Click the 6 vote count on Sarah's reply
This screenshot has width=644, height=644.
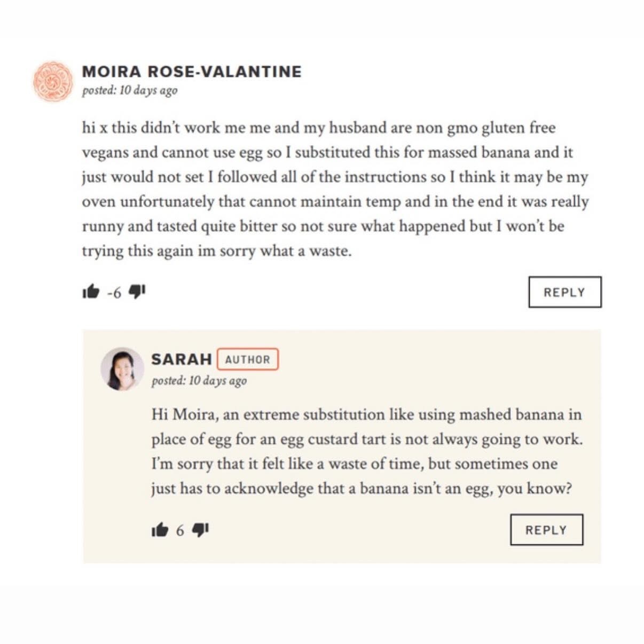[x=180, y=531]
